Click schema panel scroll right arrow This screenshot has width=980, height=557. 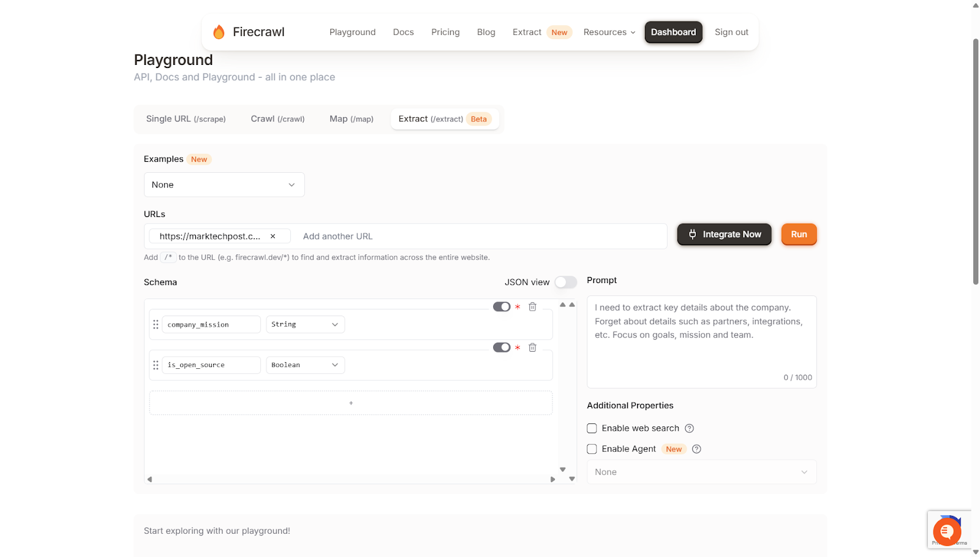552,479
